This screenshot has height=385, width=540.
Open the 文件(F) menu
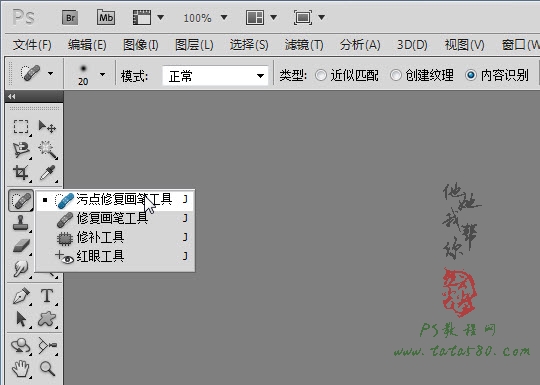[x=32, y=45]
